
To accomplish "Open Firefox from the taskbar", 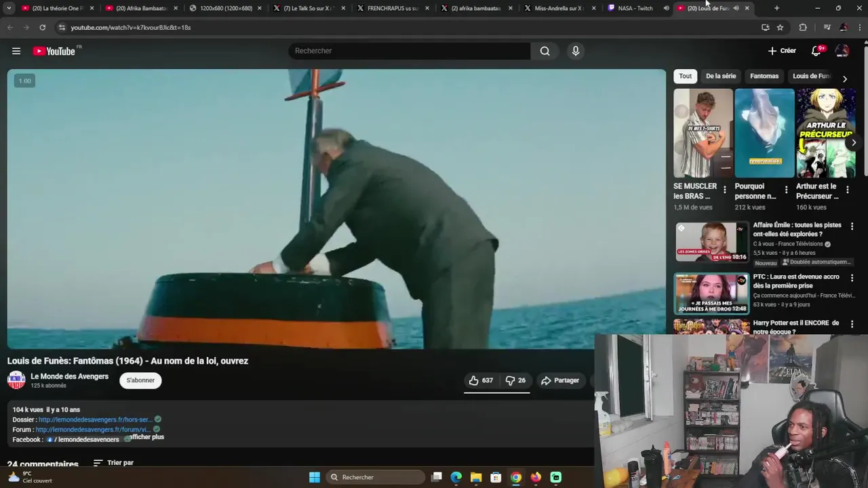I will [536, 477].
